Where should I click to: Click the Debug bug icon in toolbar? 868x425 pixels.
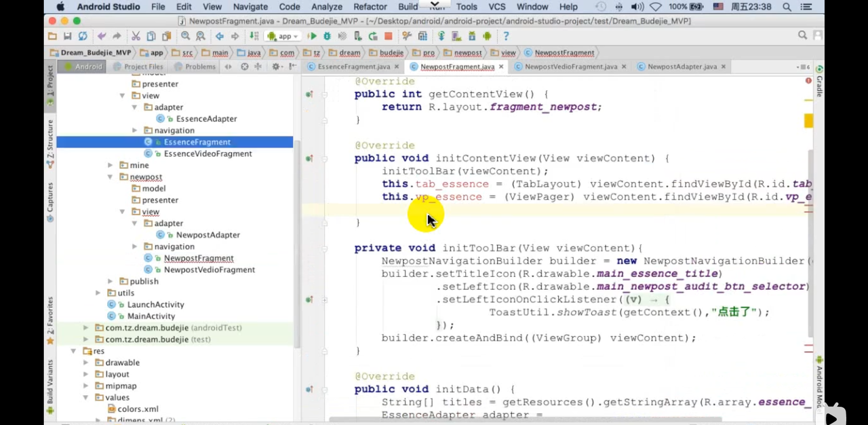tap(328, 36)
